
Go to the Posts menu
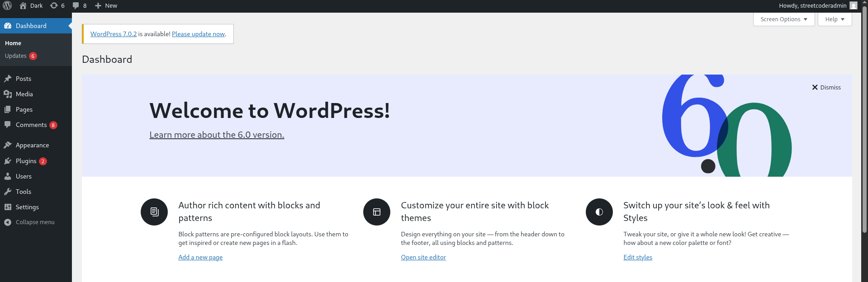pos(24,79)
